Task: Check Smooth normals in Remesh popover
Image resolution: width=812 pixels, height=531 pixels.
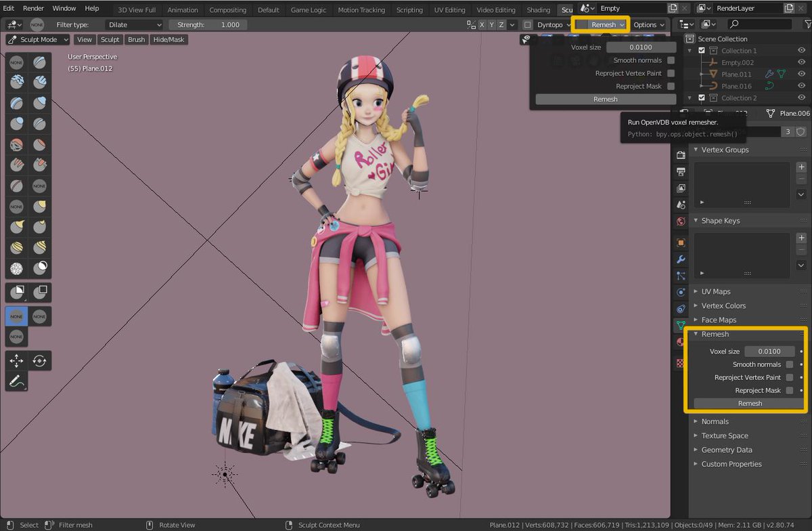Action: coord(671,60)
